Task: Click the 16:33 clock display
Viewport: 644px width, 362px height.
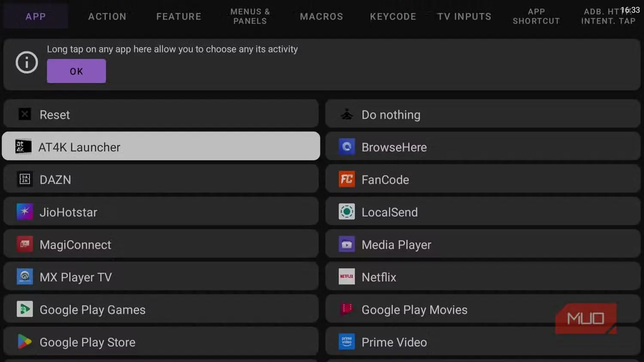Action: coord(630,10)
